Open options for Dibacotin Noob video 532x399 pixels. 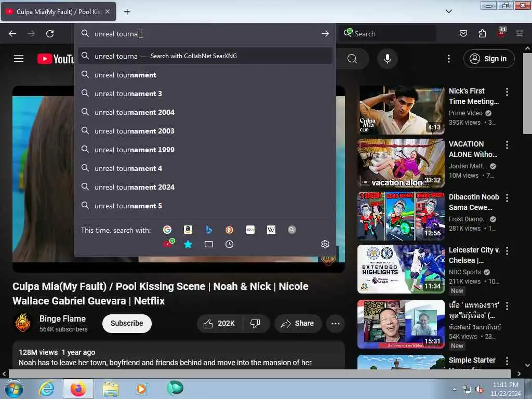click(x=507, y=198)
